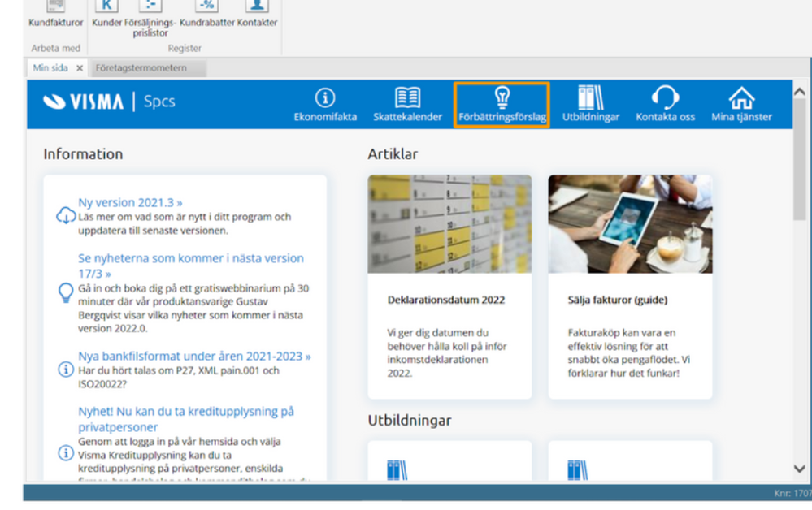Click the Kontakta oss headset icon
Image resolution: width=812 pixels, height=510 pixels.
(x=665, y=99)
